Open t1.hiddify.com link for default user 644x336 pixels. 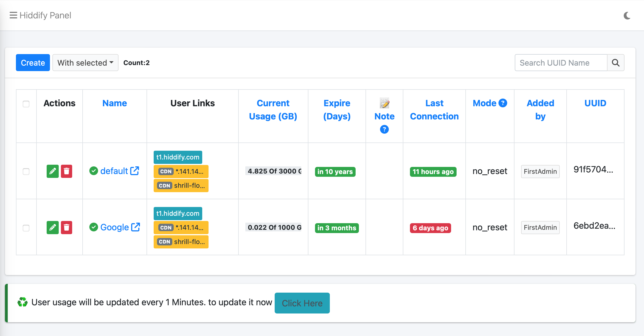178,157
